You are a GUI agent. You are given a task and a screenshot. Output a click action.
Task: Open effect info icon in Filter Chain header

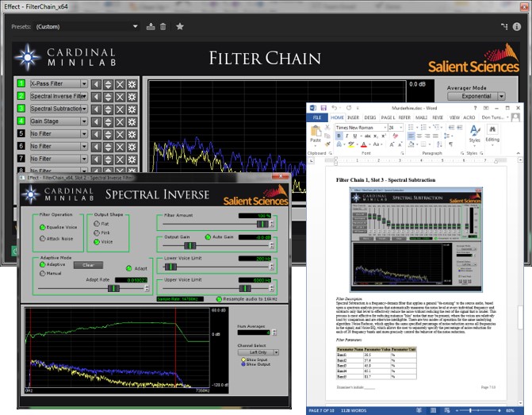coord(517,26)
